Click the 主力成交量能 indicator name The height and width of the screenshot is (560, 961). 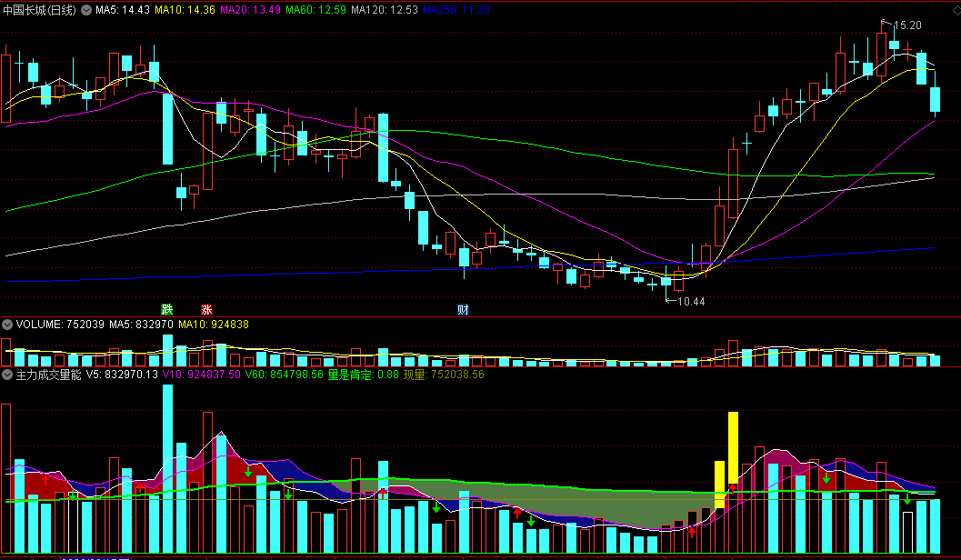(x=48, y=375)
